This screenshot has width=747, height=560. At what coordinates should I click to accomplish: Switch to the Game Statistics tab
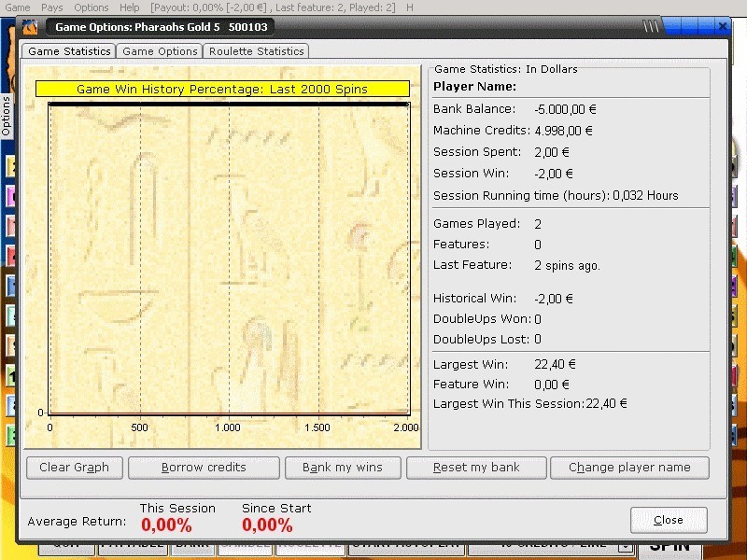click(x=69, y=51)
